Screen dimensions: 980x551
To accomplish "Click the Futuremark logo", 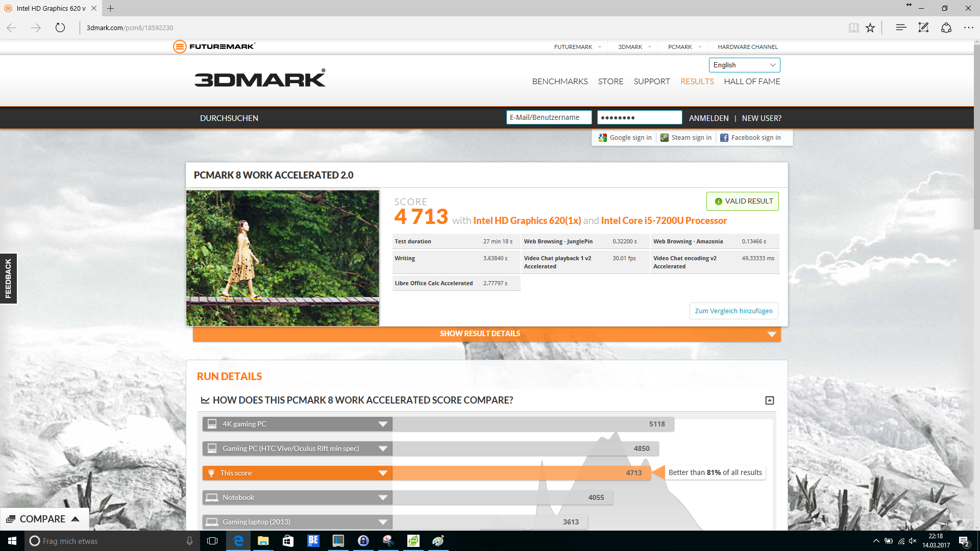I will [214, 46].
